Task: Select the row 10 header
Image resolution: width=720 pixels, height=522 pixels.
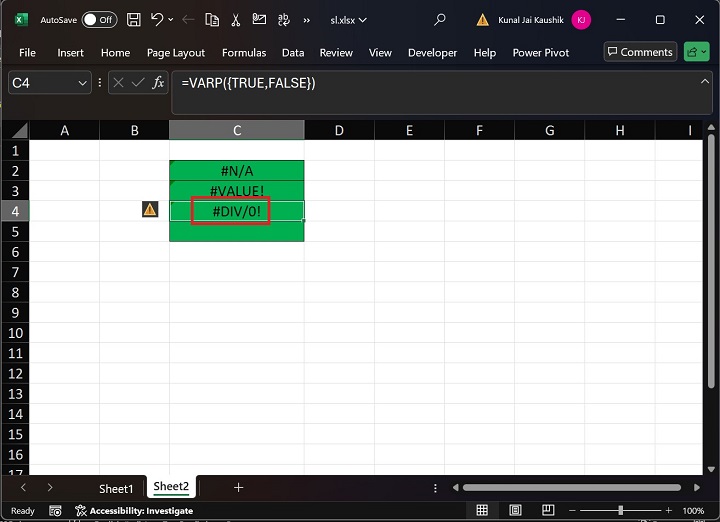Action: 15,333
